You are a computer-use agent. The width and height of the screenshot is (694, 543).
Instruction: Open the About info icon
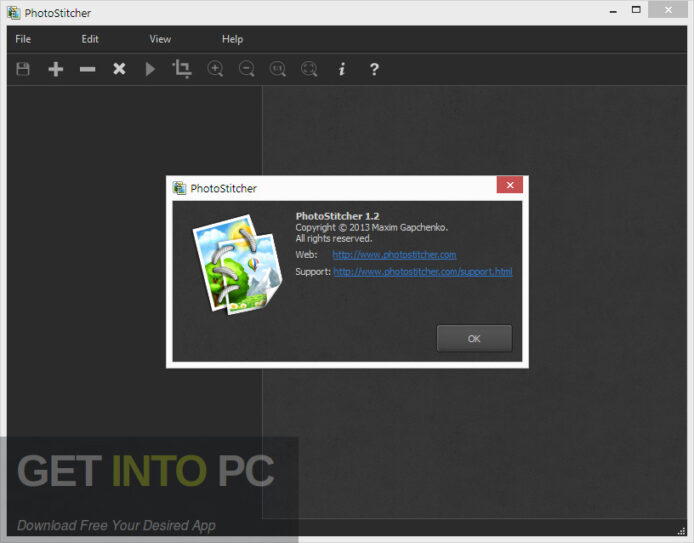click(342, 69)
